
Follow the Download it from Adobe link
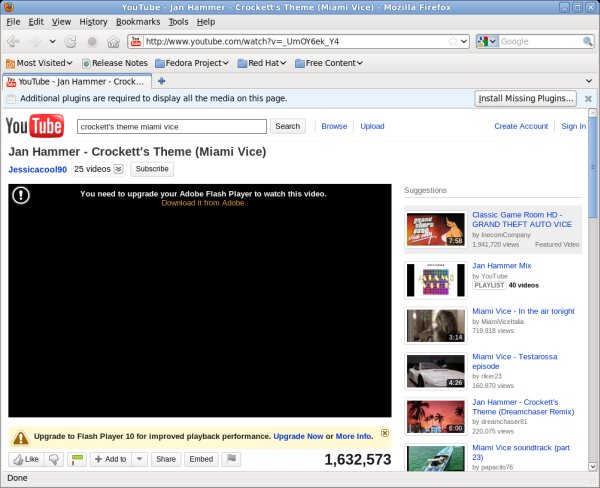pos(203,203)
